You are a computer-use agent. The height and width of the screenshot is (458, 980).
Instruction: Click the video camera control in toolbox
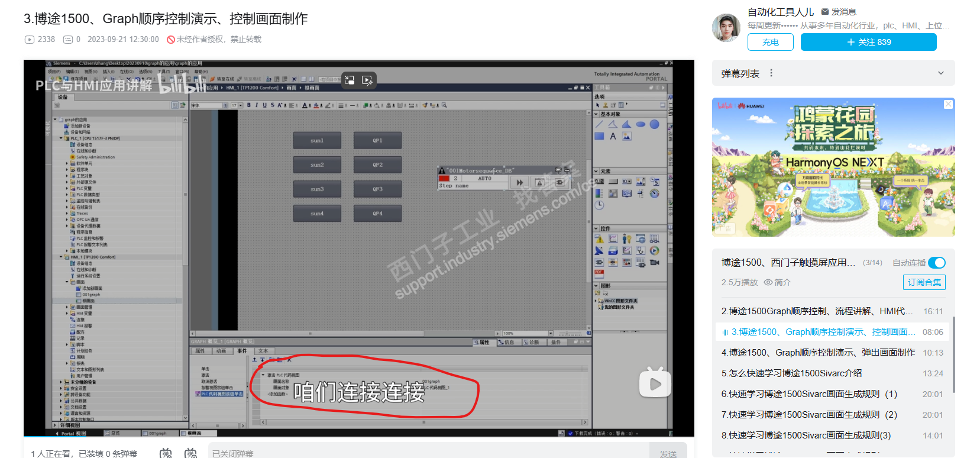click(655, 262)
